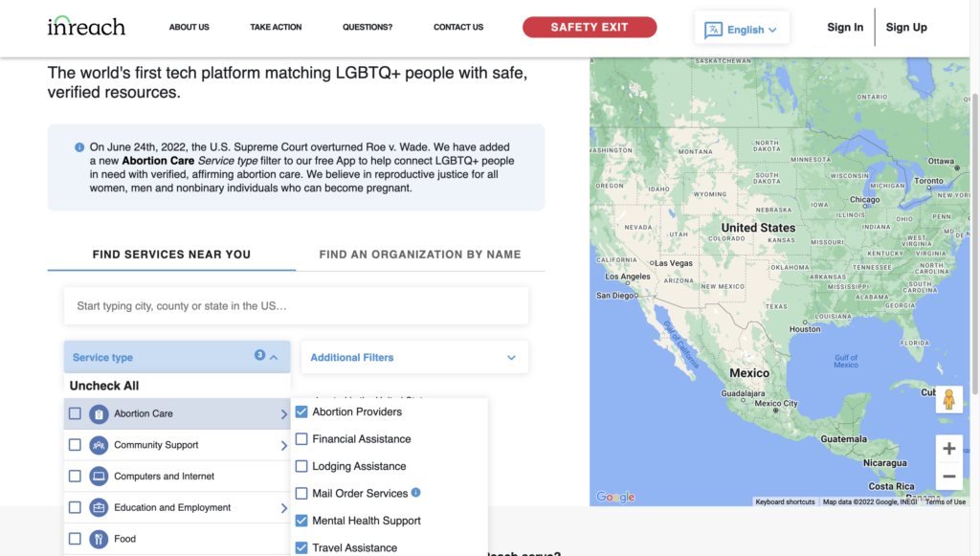Expand the Community Support submenu arrow

pyautogui.click(x=283, y=445)
